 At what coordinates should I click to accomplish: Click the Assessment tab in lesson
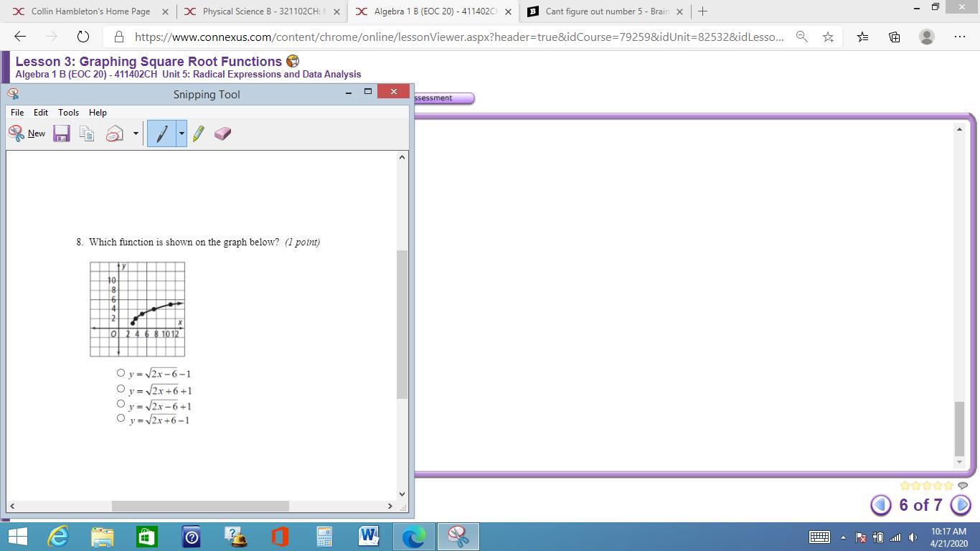click(x=443, y=98)
